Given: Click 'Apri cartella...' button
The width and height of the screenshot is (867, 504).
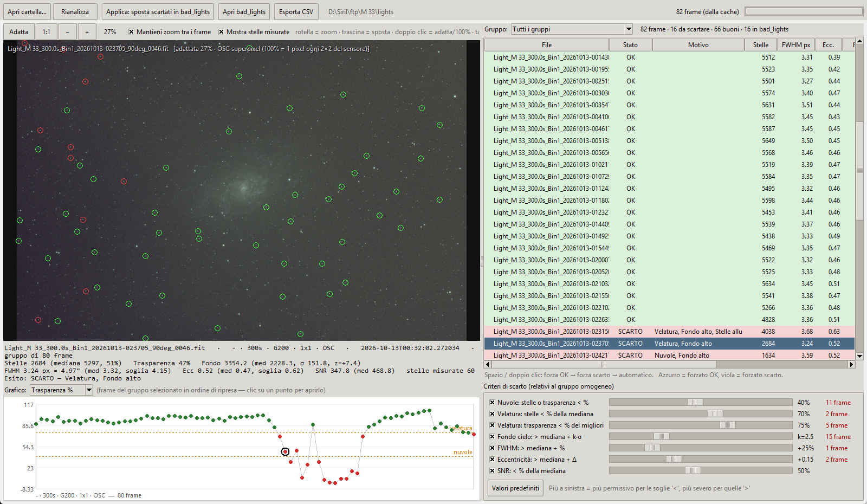Looking at the screenshot, I should pyautogui.click(x=27, y=12).
